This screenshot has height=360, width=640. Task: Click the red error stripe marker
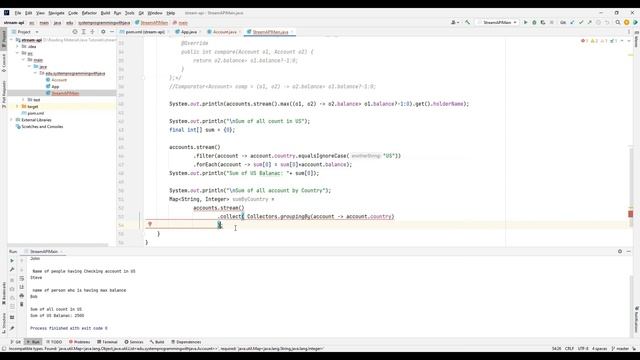coord(631,214)
